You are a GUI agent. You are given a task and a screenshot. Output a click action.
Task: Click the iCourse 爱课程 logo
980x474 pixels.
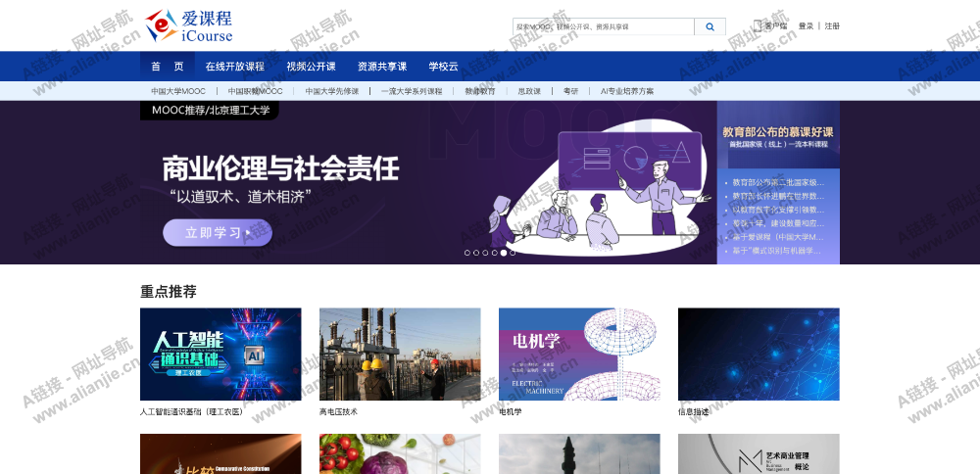(189, 26)
